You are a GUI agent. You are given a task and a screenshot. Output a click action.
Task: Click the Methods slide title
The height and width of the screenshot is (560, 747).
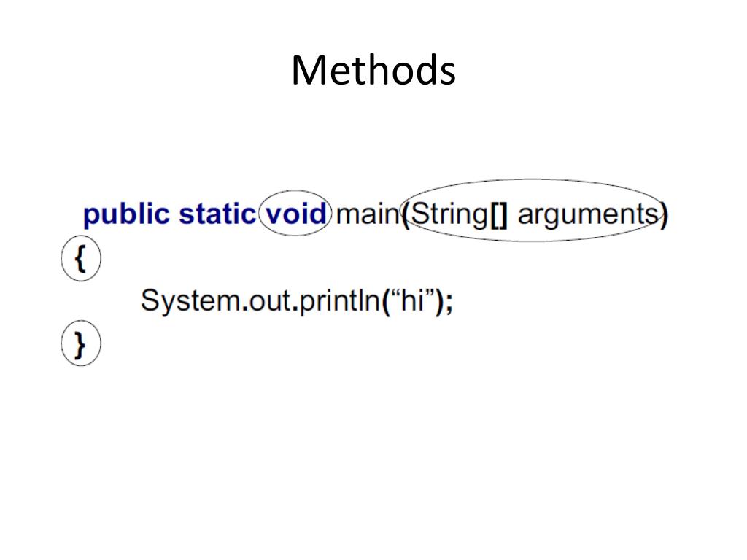click(x=373, y=71)
